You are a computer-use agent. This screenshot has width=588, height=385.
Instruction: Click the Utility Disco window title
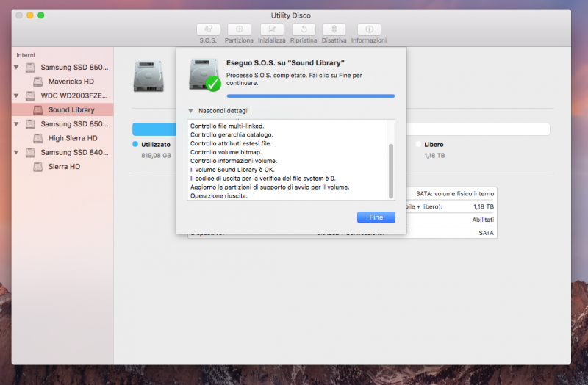[291, 15]
